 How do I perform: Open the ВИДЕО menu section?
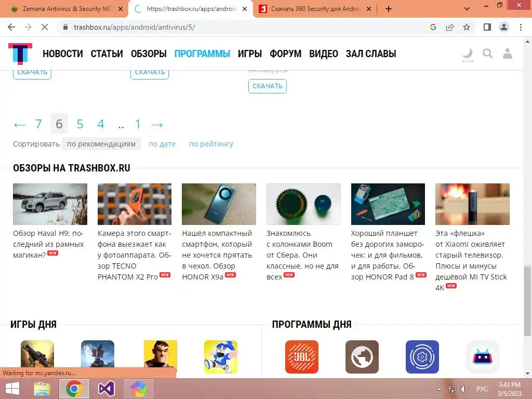pos(323,54)
